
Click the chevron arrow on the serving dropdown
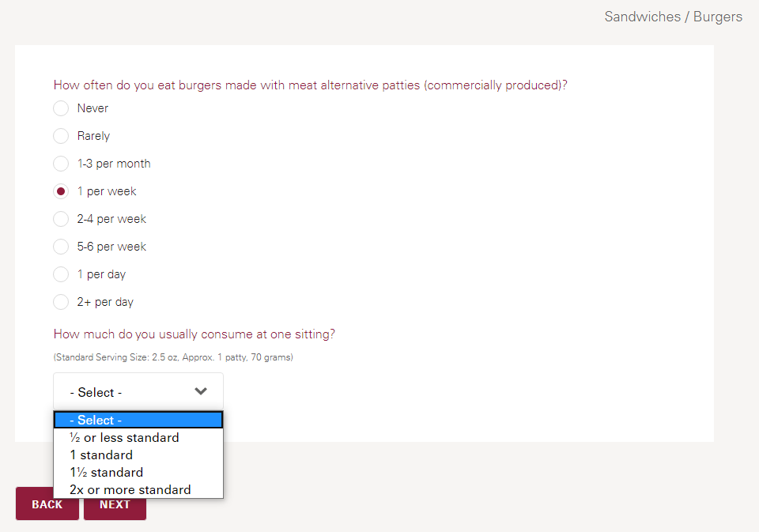click(201, 391)
